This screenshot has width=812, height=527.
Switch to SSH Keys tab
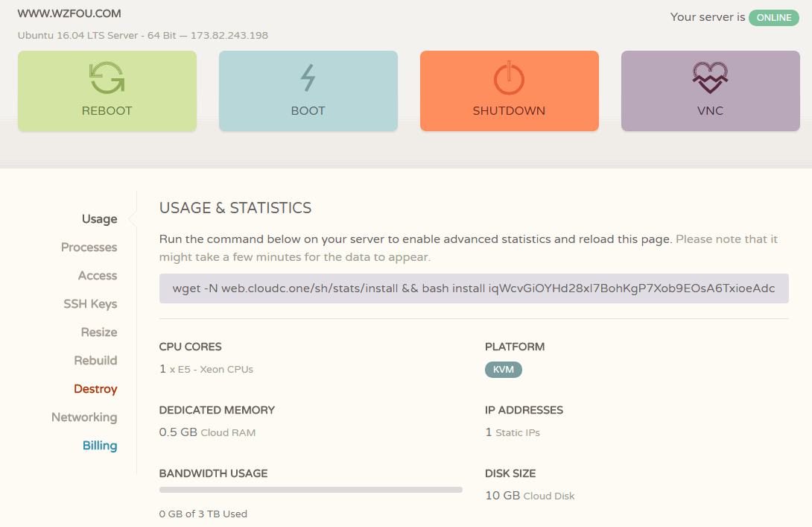(90, 304)
